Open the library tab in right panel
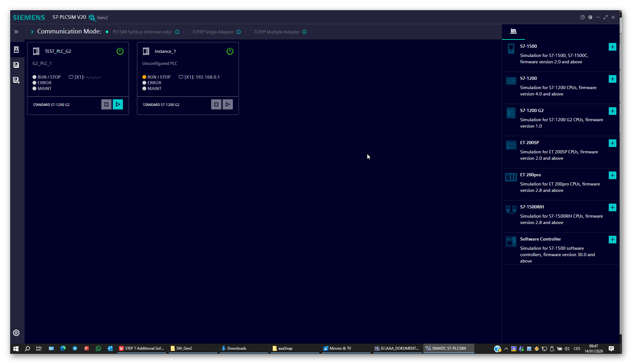The height and width of the screenshot is (364, 632). [513, 31]
